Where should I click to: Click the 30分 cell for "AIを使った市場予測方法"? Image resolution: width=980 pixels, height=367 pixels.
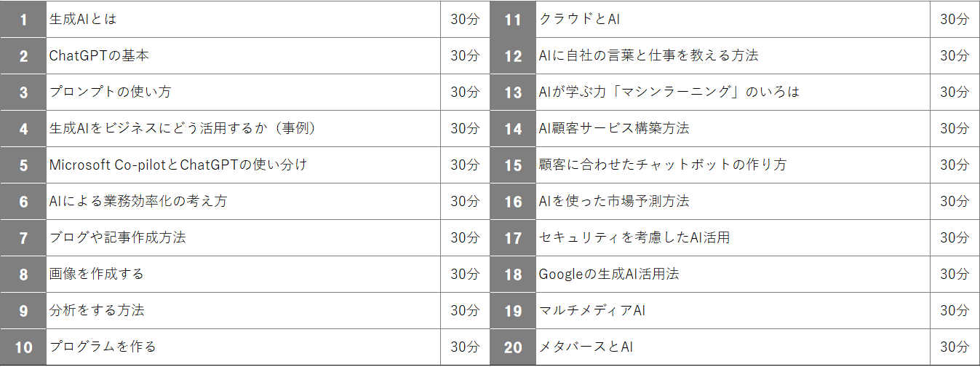955,202
